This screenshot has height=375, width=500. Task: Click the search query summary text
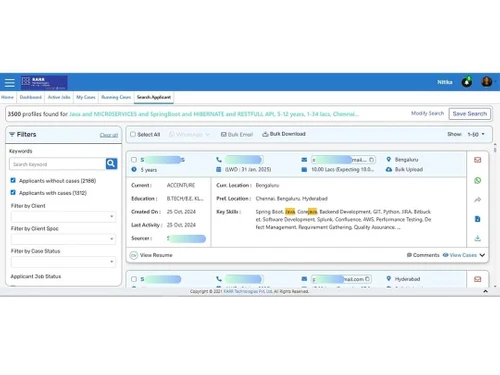(x=214, y=114)
